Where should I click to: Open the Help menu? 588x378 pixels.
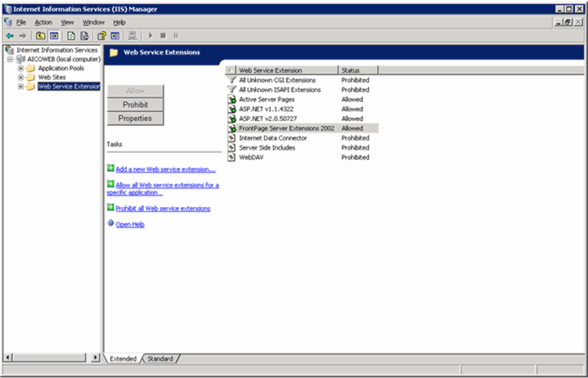[x=119, y=23]
